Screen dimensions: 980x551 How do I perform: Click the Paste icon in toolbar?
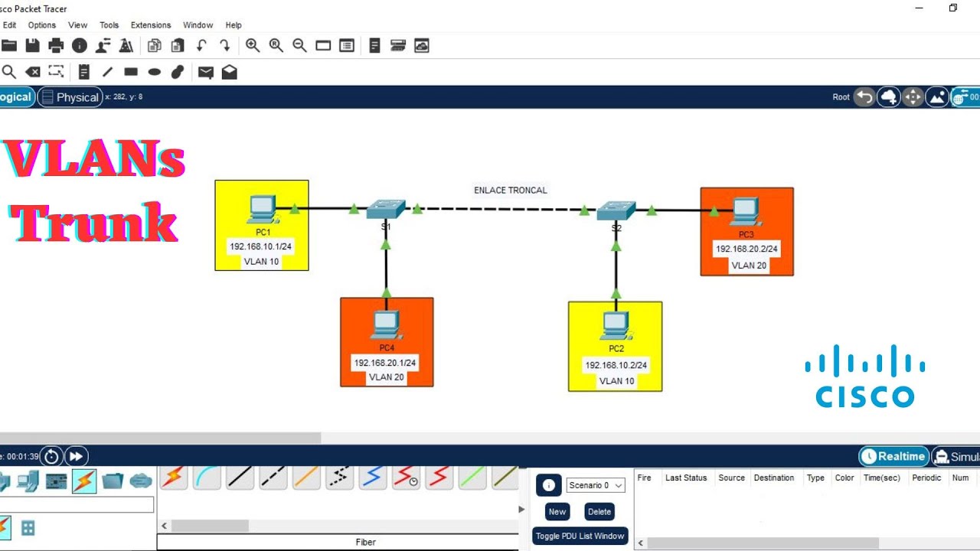[178, 46]
